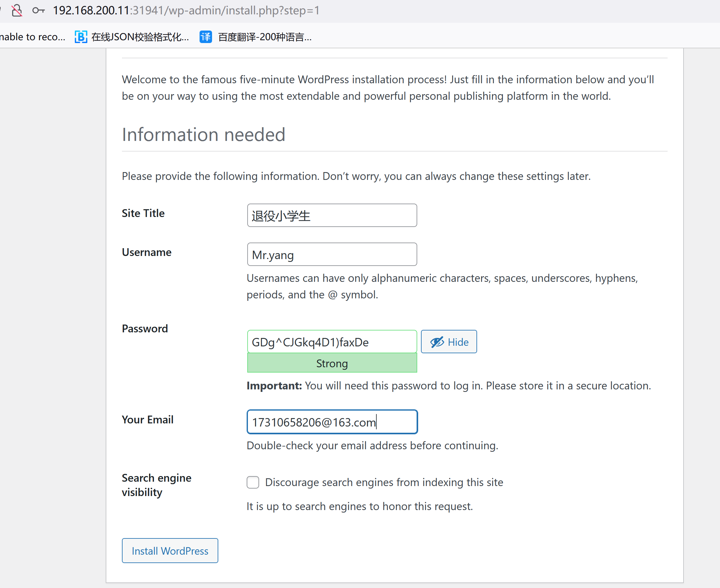Check Discourage search engines from indexing

coord(253,482)
